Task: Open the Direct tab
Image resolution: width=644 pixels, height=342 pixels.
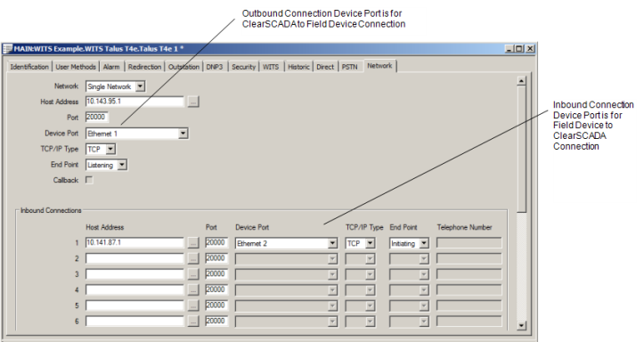Action: 325,67
